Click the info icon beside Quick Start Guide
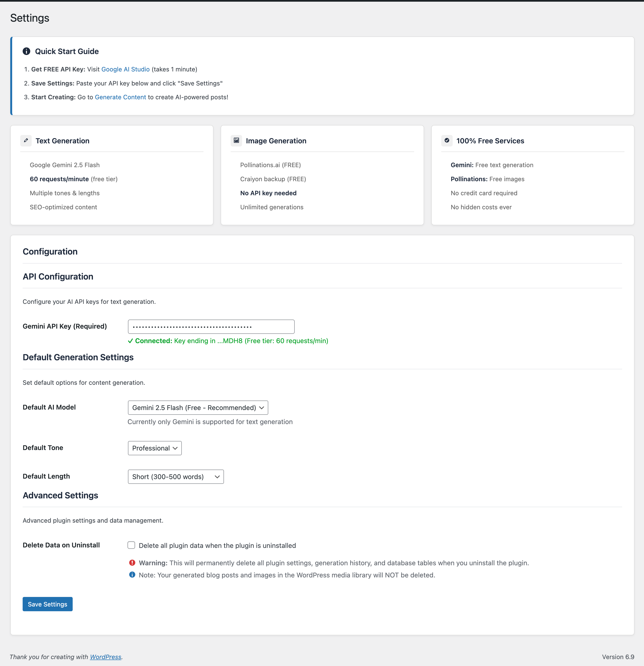 [26, 51]
